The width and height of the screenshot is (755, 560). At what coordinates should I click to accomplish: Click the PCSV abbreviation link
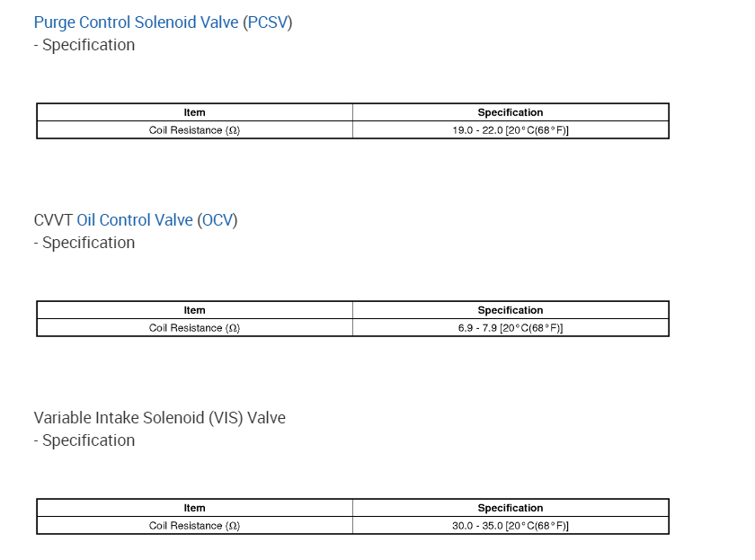(267, 22)
